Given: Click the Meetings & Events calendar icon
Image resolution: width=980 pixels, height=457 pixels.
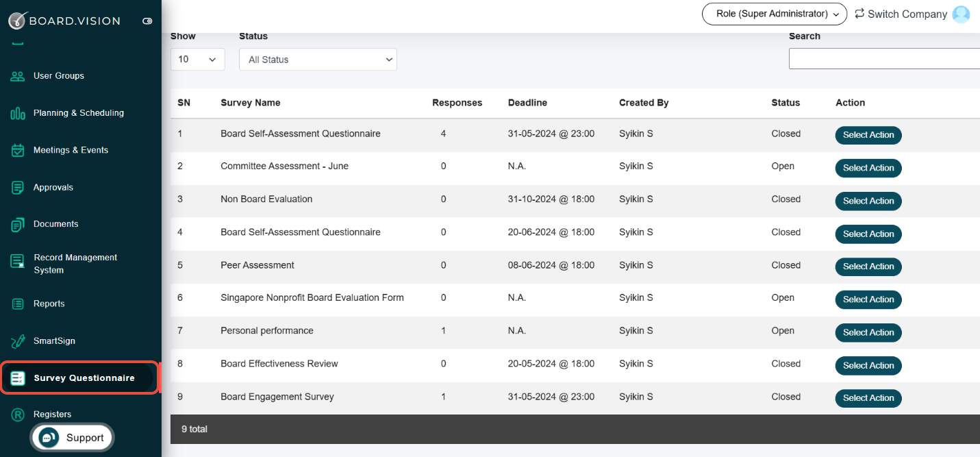Looking at the screenshot, I should [x=18, y=150].
